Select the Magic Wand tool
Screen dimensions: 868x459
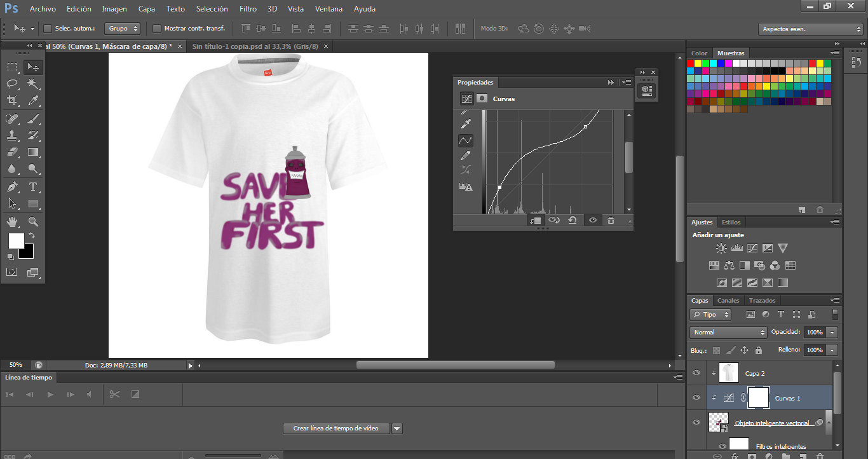click(x=33, y=84)
